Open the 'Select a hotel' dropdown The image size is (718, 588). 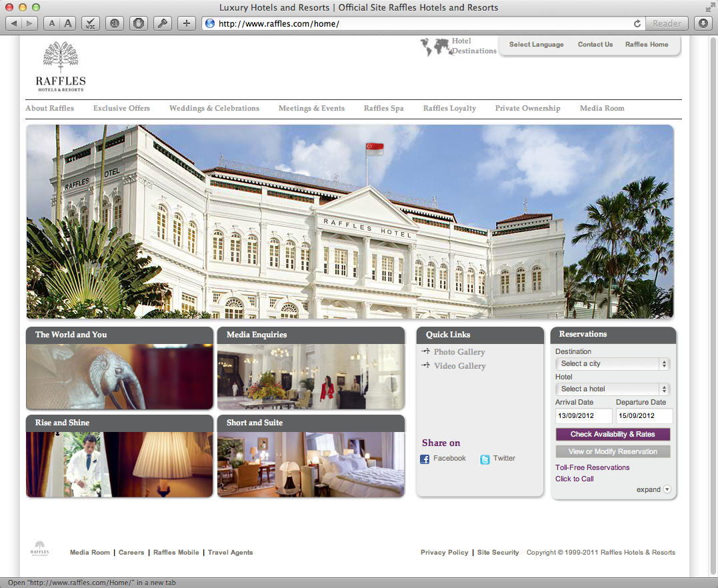tap(613, 389)
